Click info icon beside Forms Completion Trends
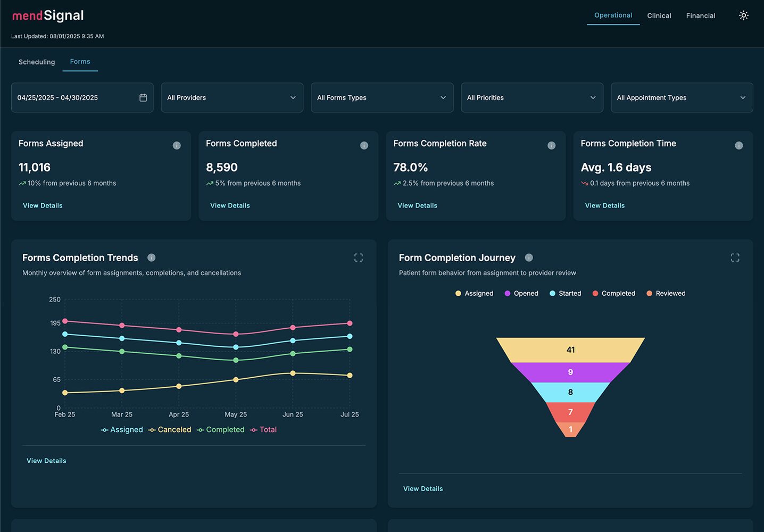764x532 pixels. [x=152, y=257]
